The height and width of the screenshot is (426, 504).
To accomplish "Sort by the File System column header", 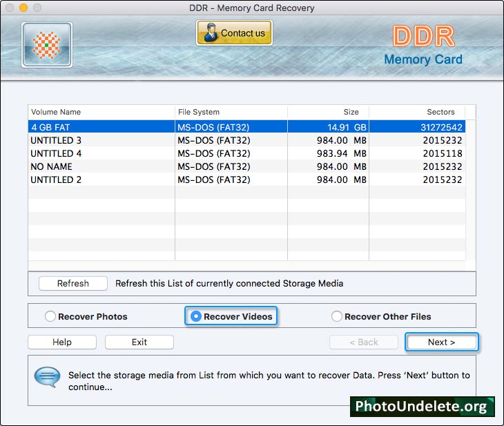I will (x=231, y=112).
